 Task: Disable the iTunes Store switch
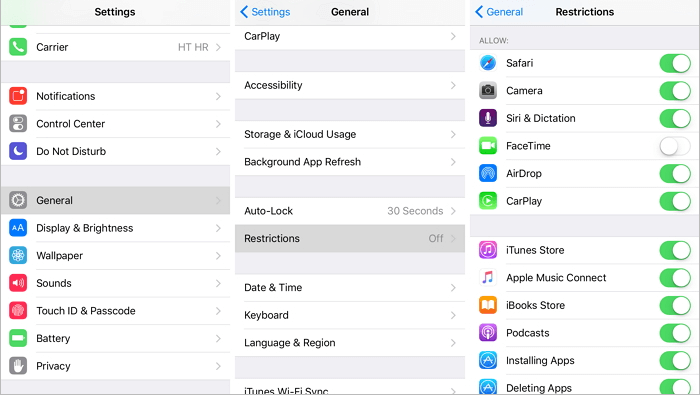[x=675, y=250]
